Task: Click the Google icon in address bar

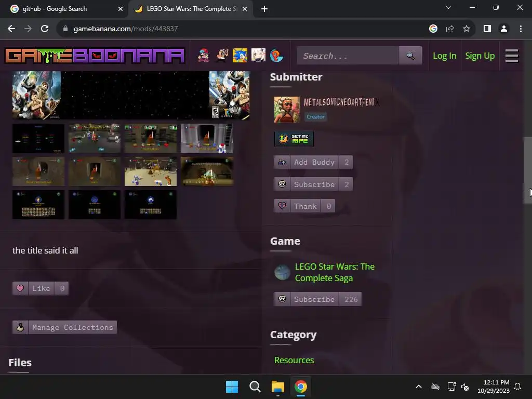Action: [x=433, y=29]
